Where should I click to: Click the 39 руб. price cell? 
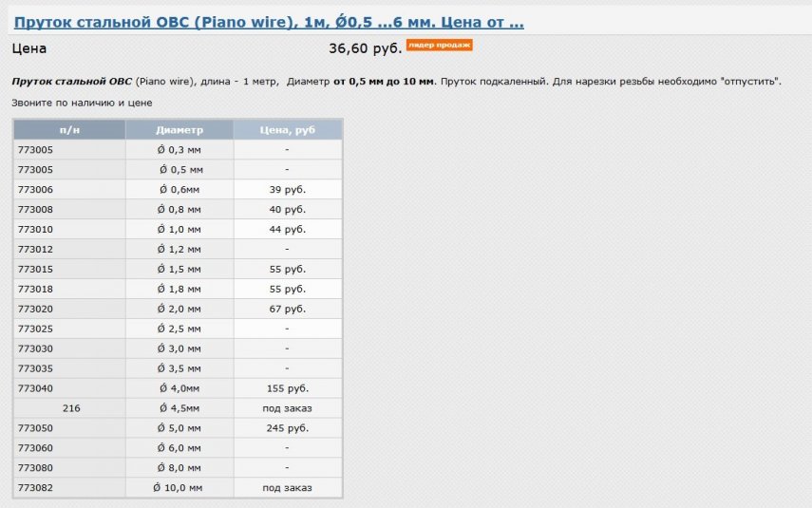[287, 190]
